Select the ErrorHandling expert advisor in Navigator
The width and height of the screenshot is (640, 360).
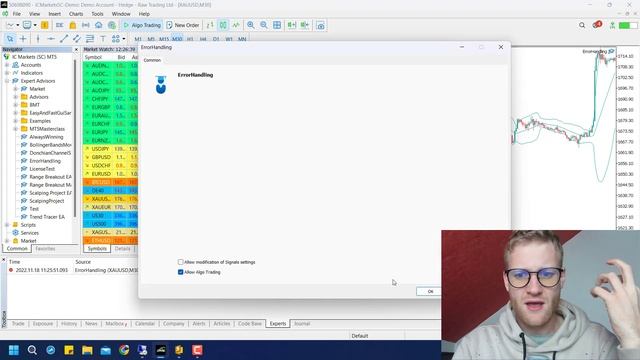[x=45, y=161]
